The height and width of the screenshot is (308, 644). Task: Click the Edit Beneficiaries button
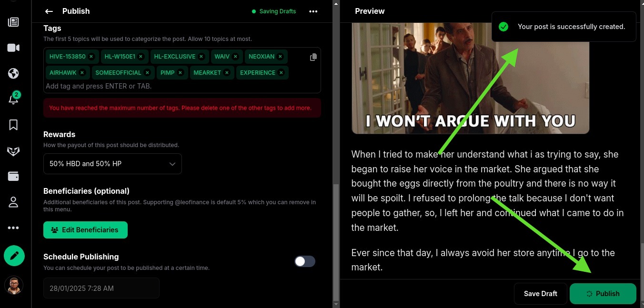(x=85, y=230)
